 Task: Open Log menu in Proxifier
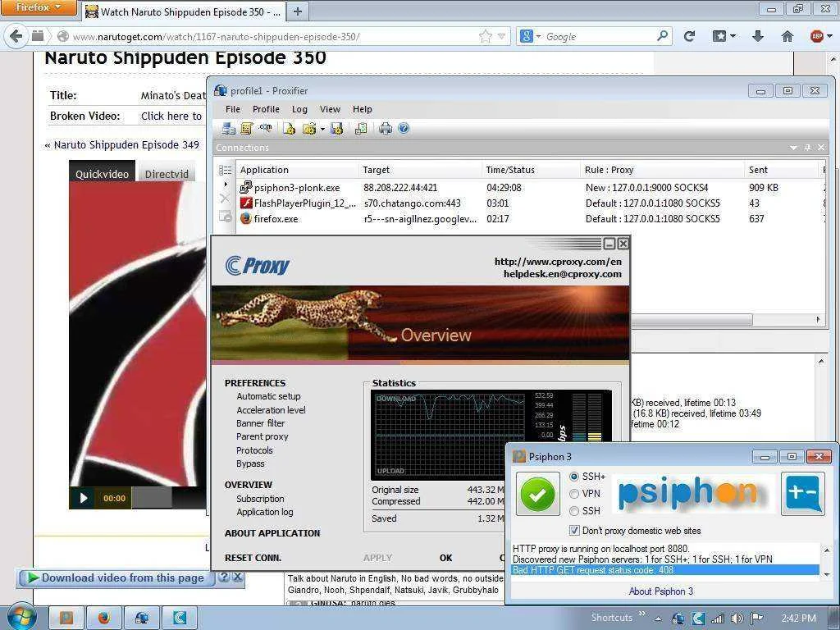click(x=299, y=109)
